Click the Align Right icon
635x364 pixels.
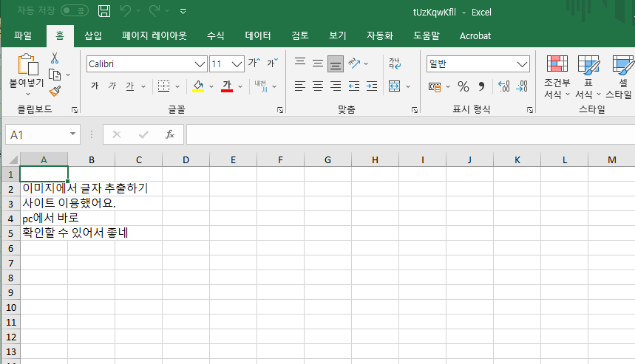tap(336, 86)
